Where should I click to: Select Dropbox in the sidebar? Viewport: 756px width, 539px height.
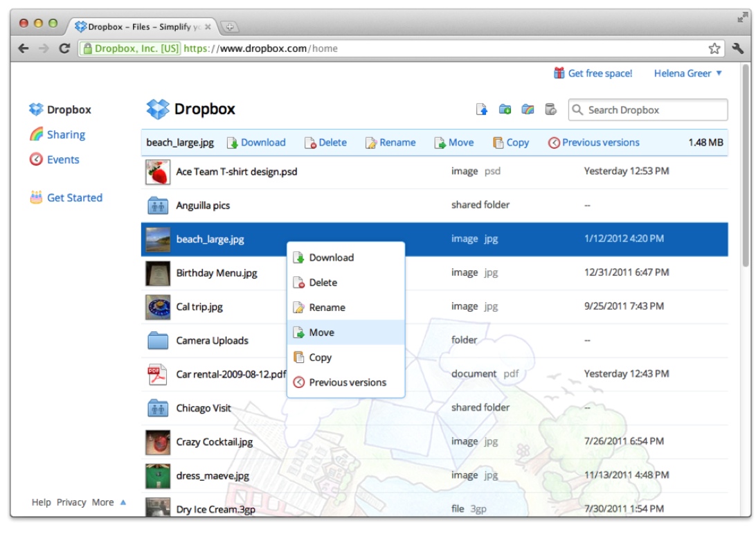(69, 109)
